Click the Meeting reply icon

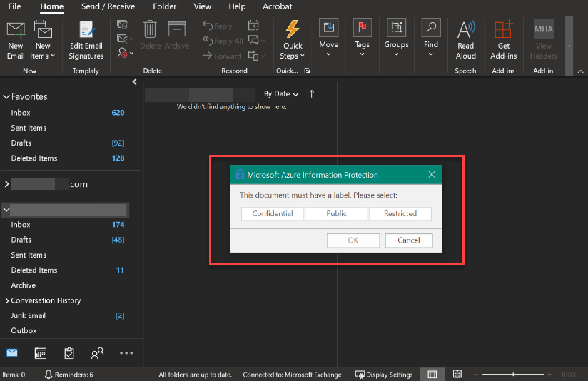pos(253,25)
